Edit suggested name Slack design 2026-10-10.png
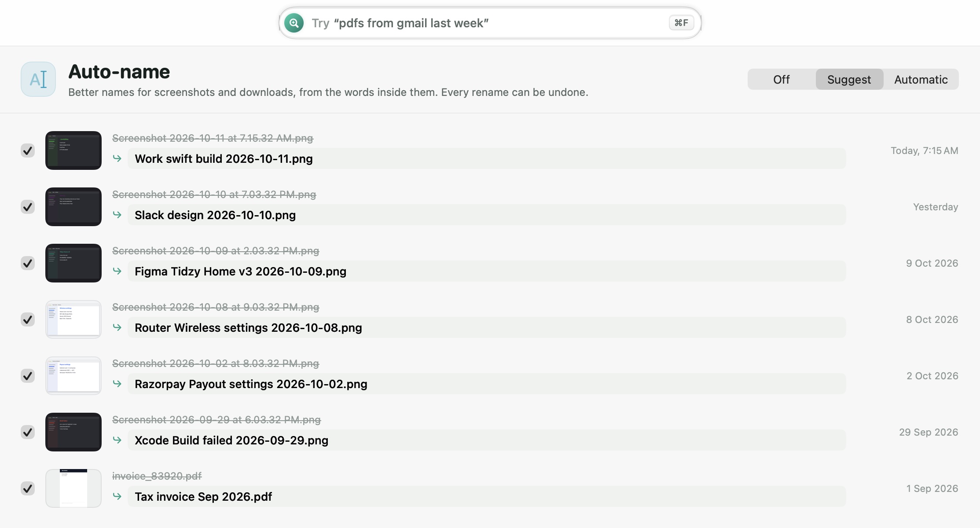 [487, 215]
